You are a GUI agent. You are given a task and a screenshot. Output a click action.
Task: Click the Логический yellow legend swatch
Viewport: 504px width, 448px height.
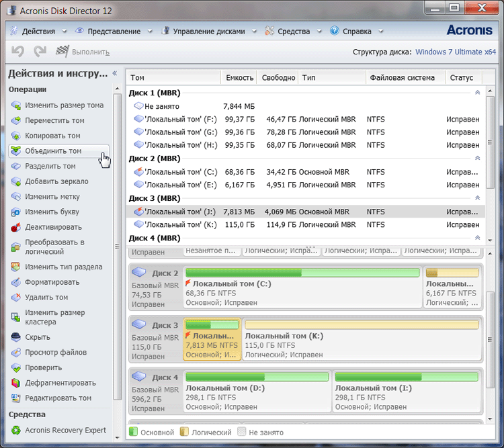[184, 432]
